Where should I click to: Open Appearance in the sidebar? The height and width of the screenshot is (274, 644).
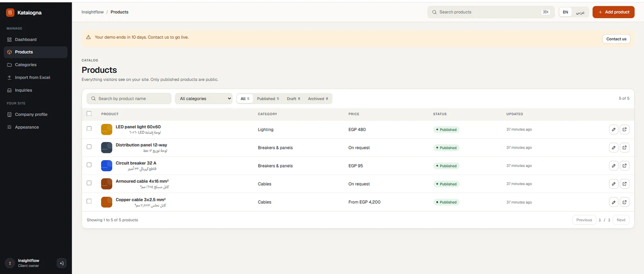(x=35, y=127)
